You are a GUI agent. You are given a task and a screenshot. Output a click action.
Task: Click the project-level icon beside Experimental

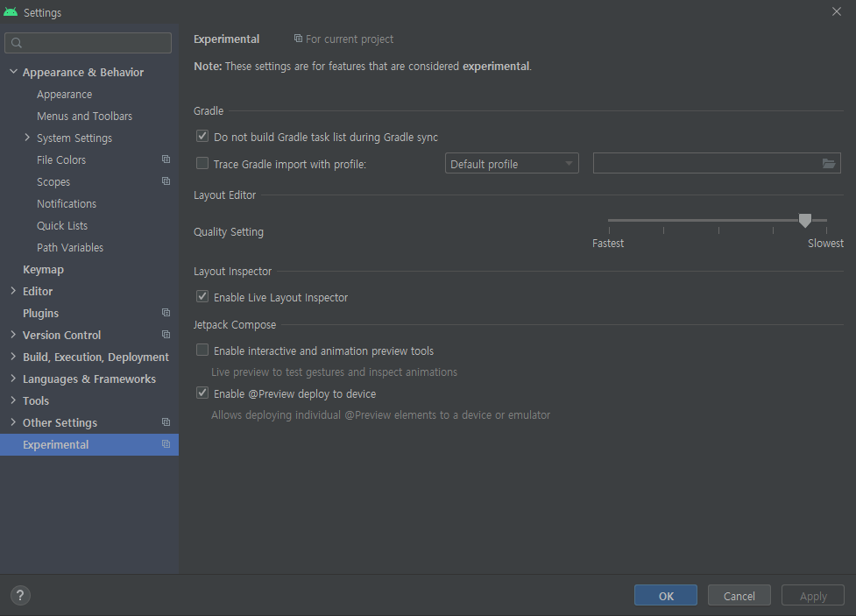[x=166, y=444]
